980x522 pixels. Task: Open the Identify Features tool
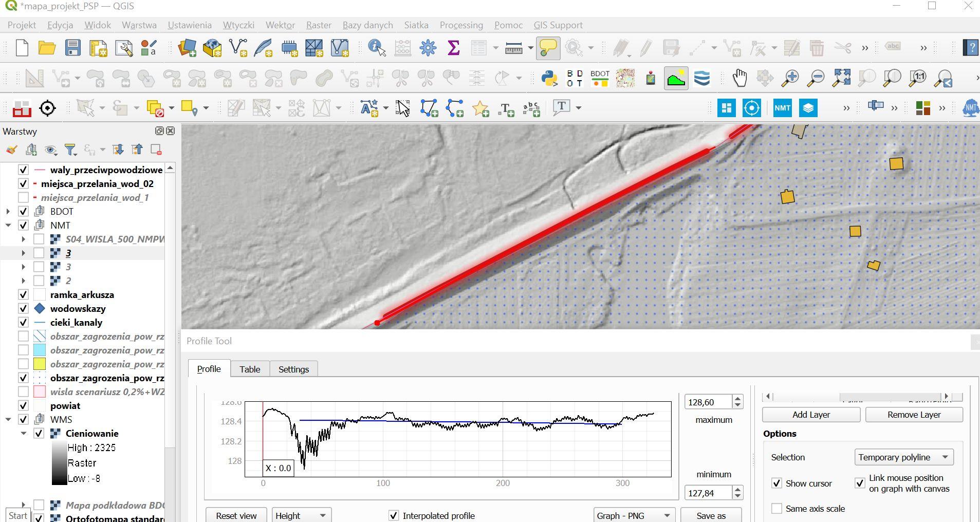click(377, 48)
